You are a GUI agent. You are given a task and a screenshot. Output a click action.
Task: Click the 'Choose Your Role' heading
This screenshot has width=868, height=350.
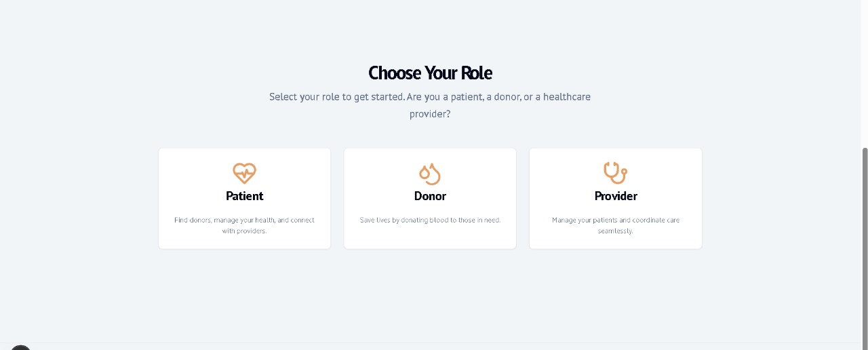pyautogui.click(x=430, y=73)
